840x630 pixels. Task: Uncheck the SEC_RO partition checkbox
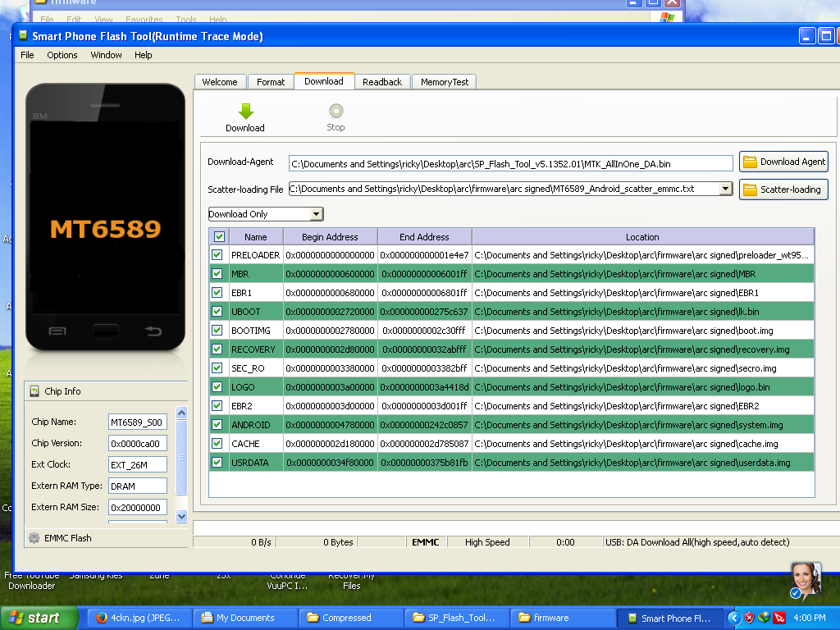click(217, 368)
